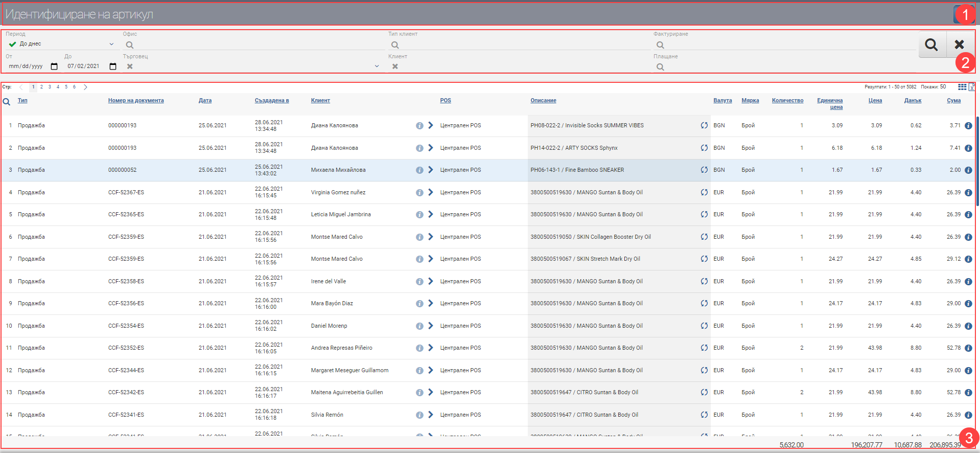The image size is (980, 453).
Task: Click info icon next to Диана Калоянова, row 1
Action: tap(419, 126)
